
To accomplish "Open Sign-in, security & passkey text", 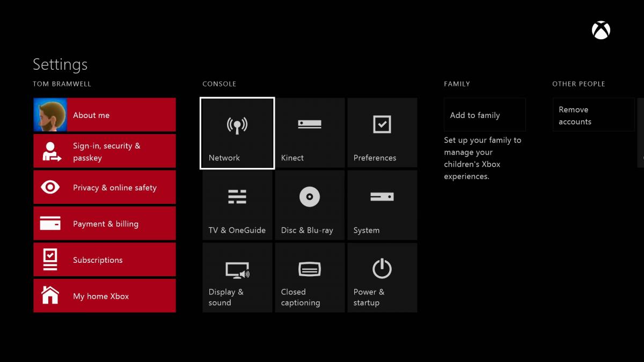I will click(107, 152).
